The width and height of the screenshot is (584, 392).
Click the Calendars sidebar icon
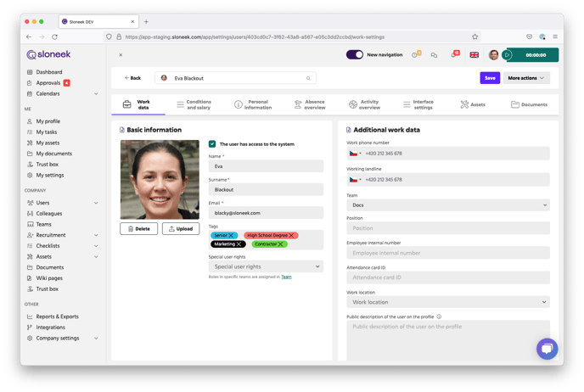point(30,93)
